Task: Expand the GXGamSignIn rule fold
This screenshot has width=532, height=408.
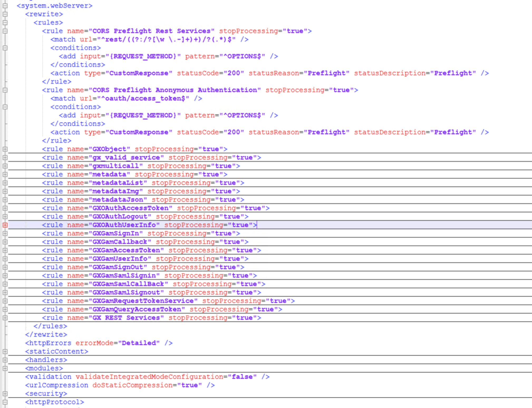Action: tap(5, 233)
